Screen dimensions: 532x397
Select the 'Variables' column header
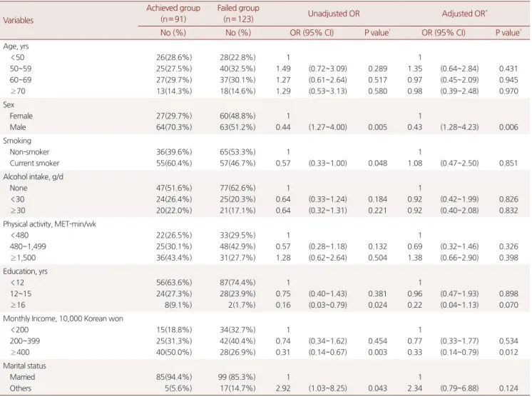coord(19,21)
